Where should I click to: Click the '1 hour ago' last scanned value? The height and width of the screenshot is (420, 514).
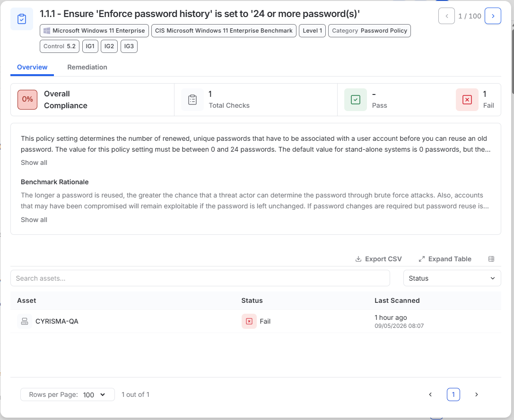pos(391,317)
